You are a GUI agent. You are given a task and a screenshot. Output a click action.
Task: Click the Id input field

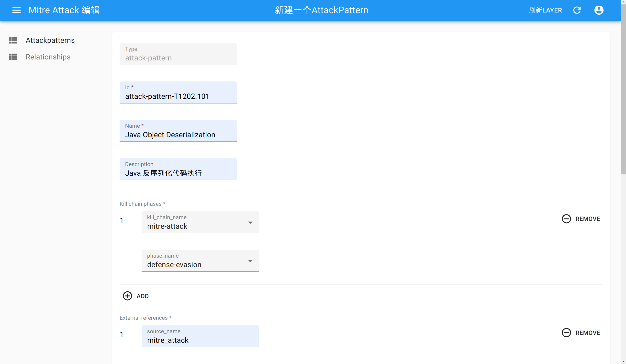click(x=178, y=96)
